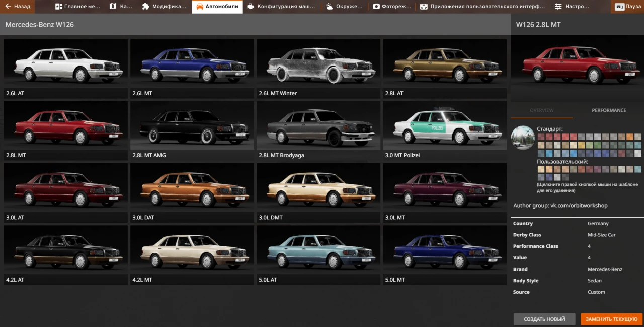Click the СОЗДАТЬ НОВЫЙ button
Screen dimensions: 644x327
click(544, 319)
